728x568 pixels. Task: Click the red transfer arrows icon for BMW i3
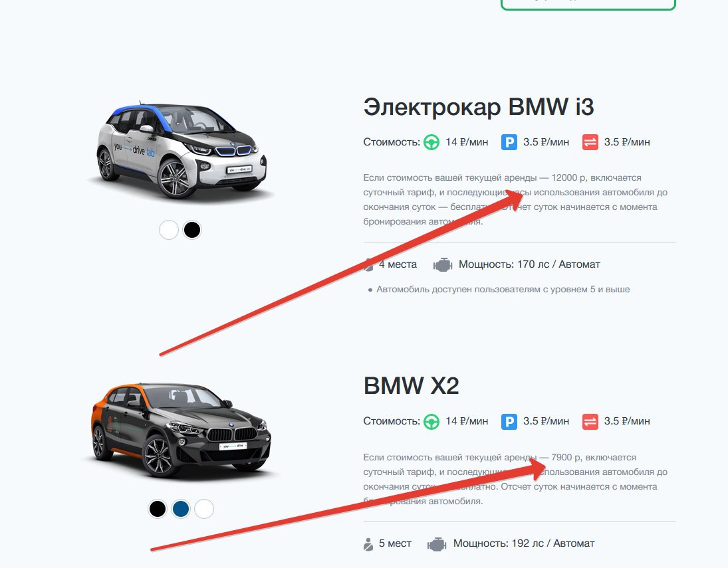[590, 142]
